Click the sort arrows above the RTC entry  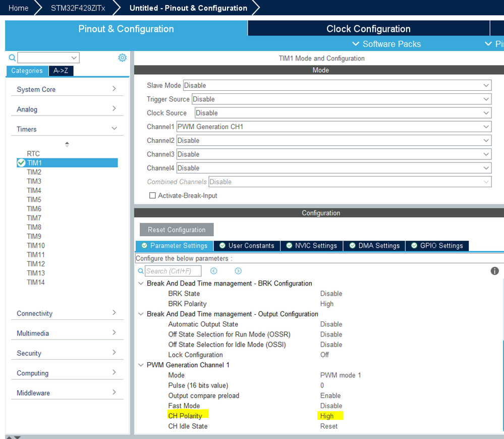[x=67, y=144]
